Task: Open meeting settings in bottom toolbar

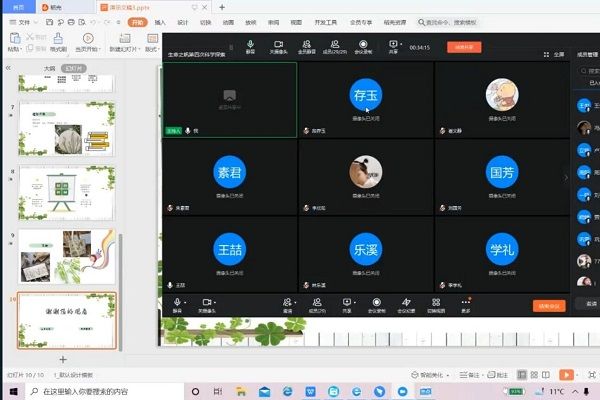Action: tap(407, 302)
